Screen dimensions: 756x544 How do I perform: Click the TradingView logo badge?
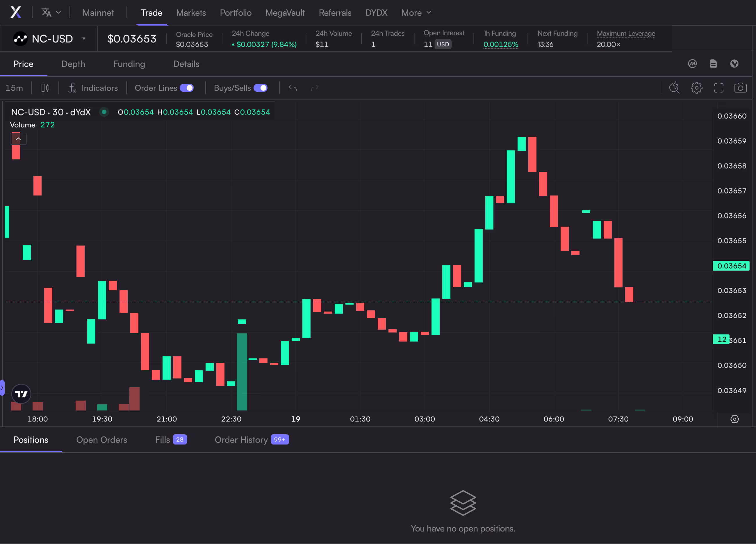[x=21, y=394]
